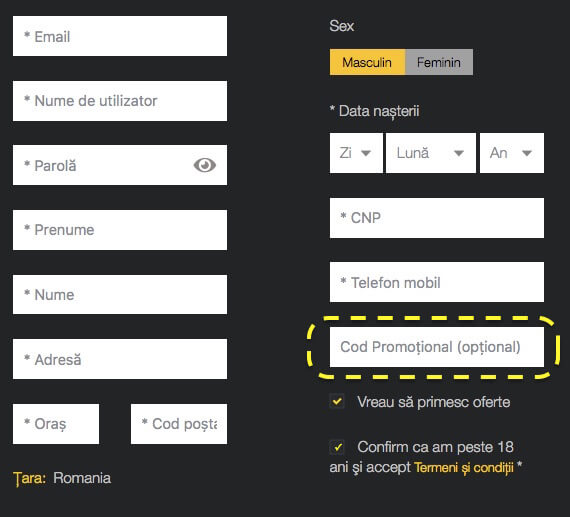This screenshot has height=517, width=570.
Task: Open the An year dropdown
Action: 512,153
